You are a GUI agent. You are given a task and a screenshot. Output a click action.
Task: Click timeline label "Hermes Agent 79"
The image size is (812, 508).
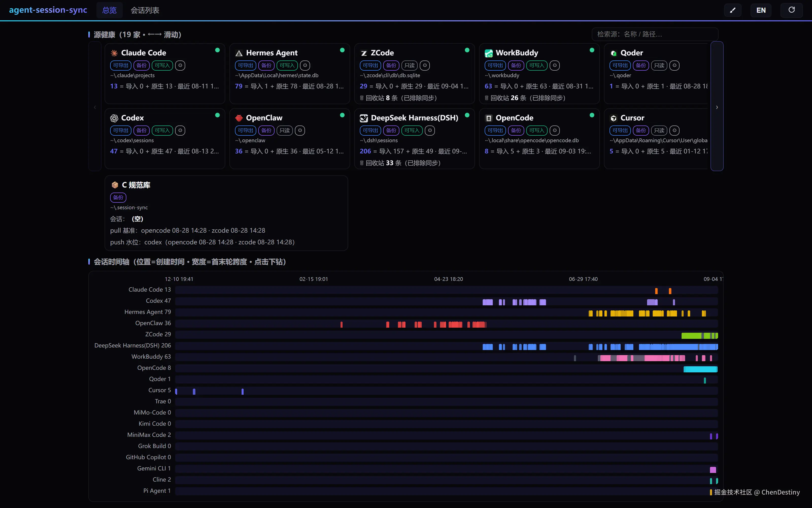[148, 312]
